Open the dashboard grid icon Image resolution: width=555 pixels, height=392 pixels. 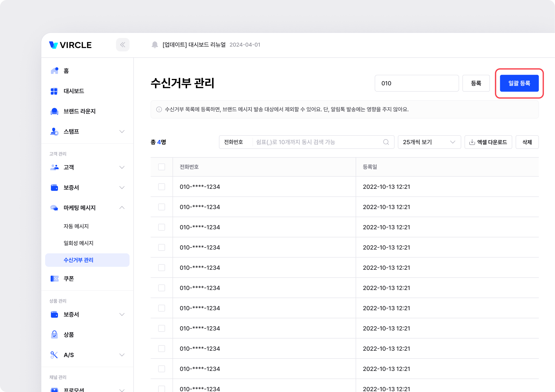click(x=54, y=91)
